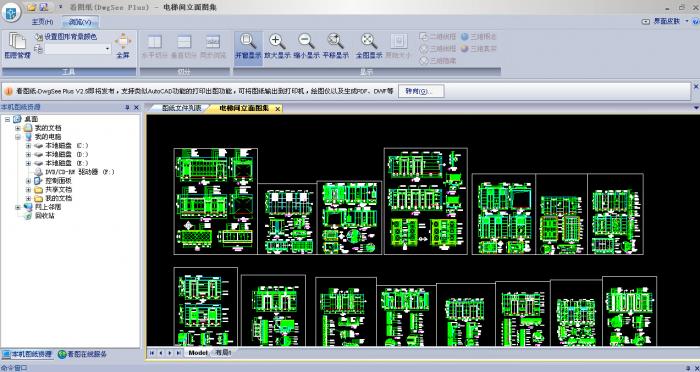The width and height of the screenshot is (700, 372).
Task: Select the 浏览(V) ribbon tab
Action: click(x=80, y=22)
